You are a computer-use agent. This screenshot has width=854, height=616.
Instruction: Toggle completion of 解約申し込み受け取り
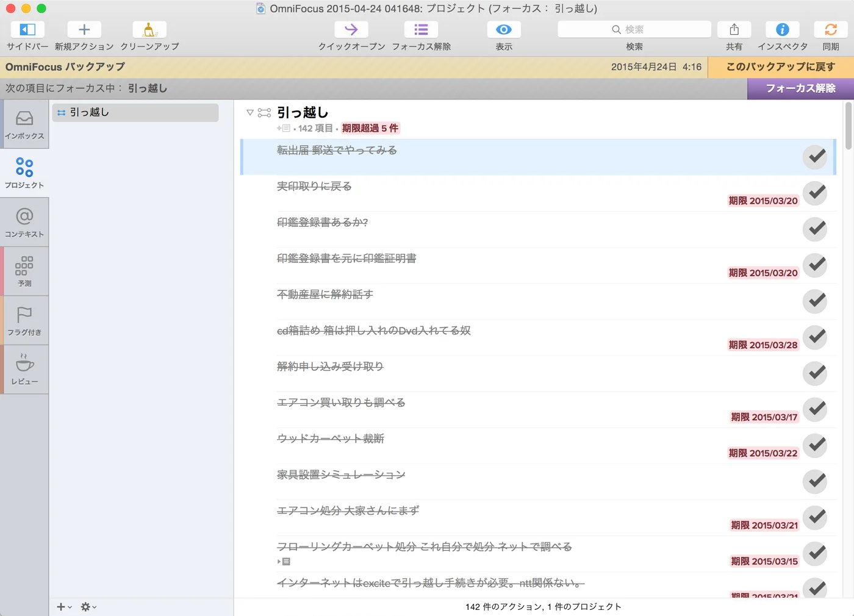tap(815, 373)
